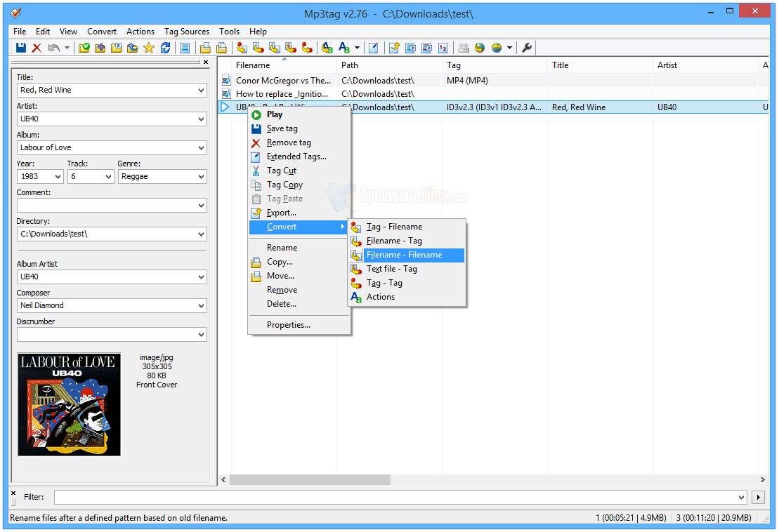Click the arrow button beside the filter field
The image size is (779, 532).
click(759, 497)
